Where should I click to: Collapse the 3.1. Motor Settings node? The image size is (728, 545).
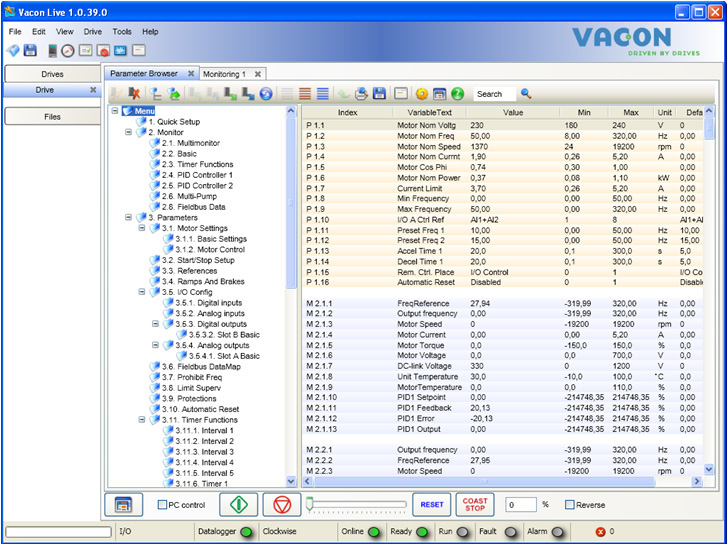142,228
